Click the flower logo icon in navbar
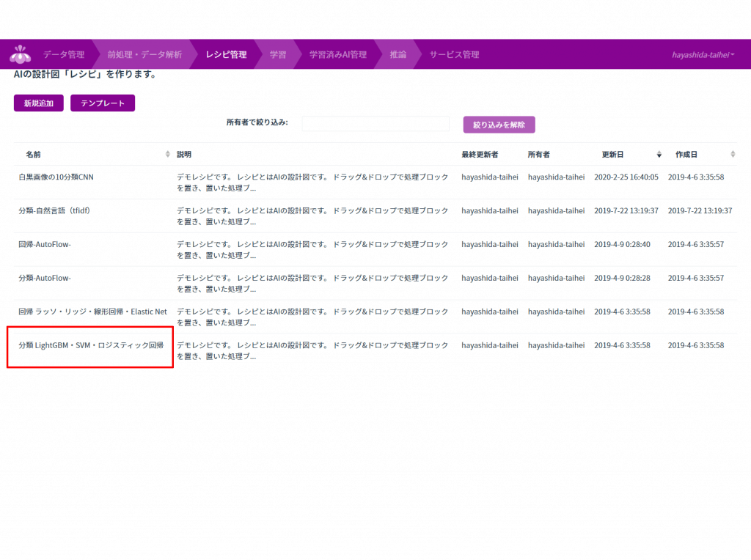The image size is (751, 560). 20,54
